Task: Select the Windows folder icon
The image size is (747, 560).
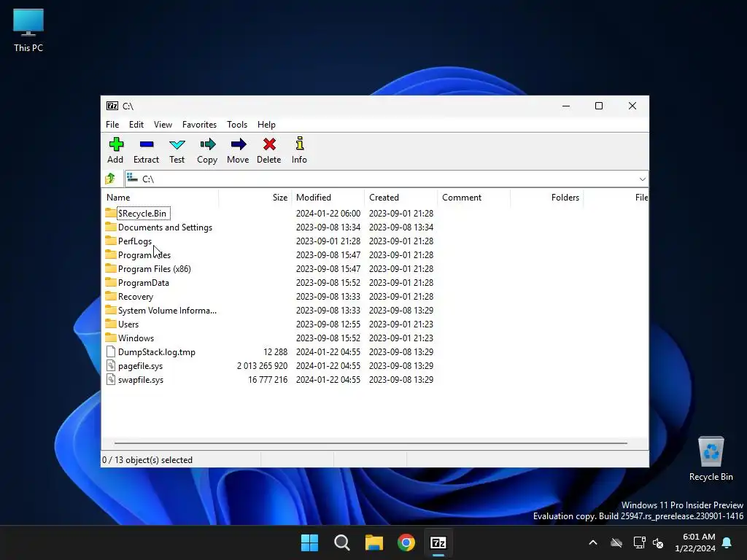Action: click(111, 337)
